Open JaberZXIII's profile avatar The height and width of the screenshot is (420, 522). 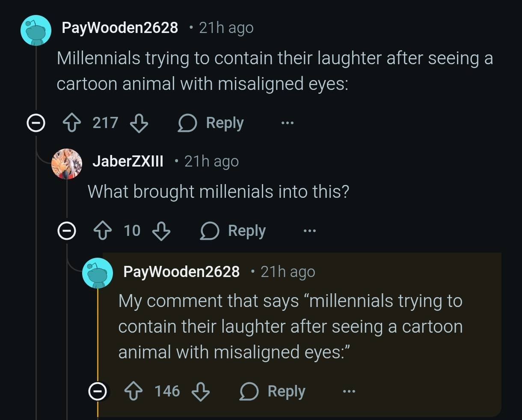66,164
